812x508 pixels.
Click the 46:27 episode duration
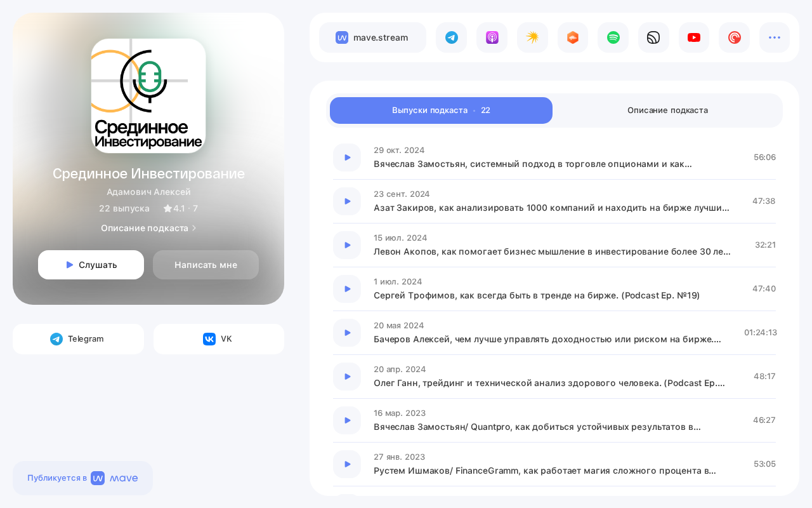point(764,420)
